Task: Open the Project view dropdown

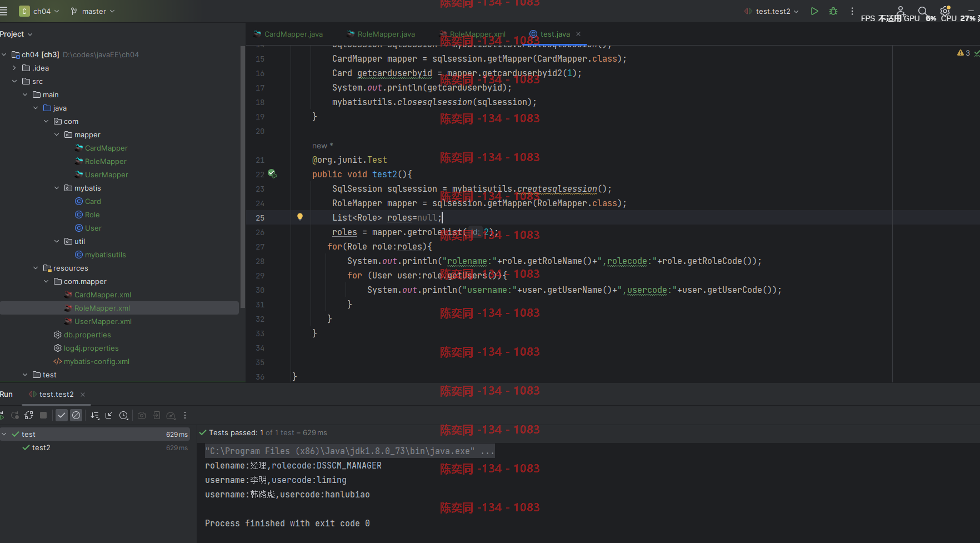Action: (16, 34)
